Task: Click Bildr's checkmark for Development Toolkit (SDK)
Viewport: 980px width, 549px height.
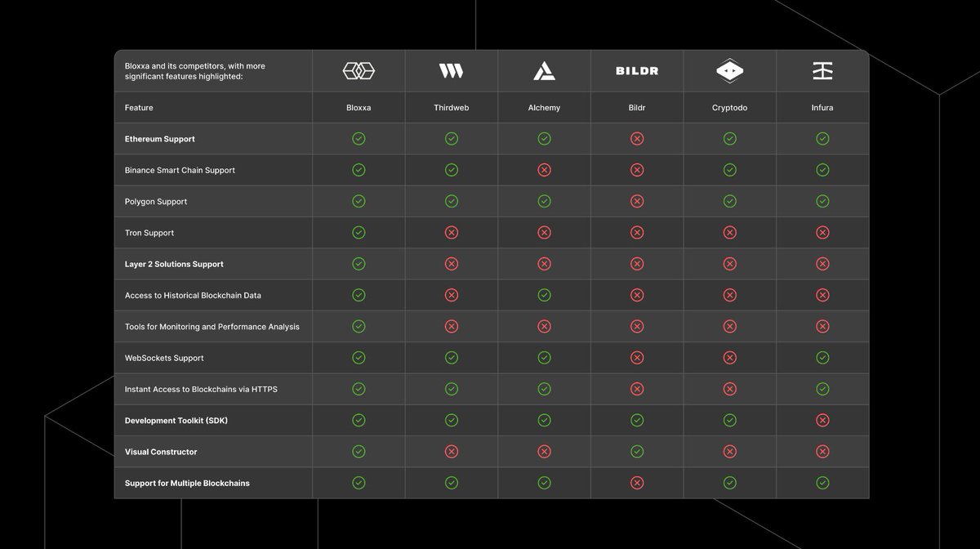Action: (x=637, y=420)
